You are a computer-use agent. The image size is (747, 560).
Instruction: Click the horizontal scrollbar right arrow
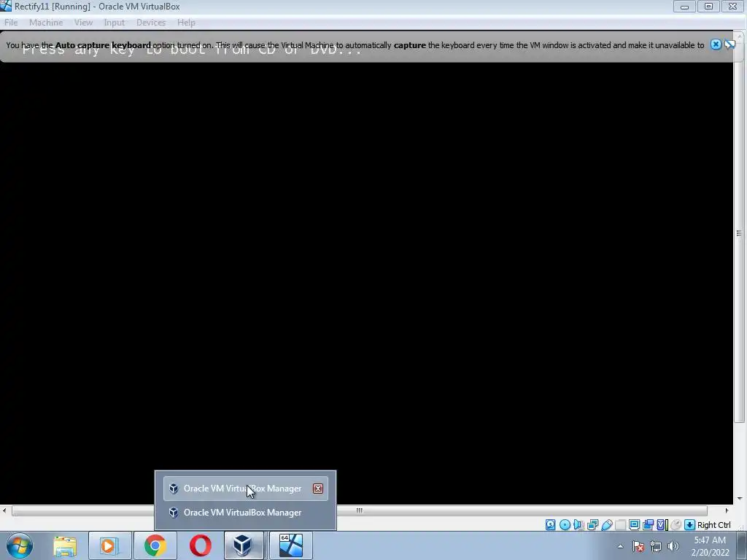click(727, 510)
